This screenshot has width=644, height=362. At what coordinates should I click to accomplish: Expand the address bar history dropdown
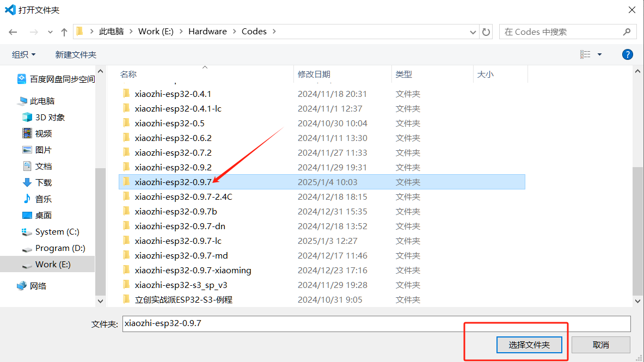click(x=473, y=32)
